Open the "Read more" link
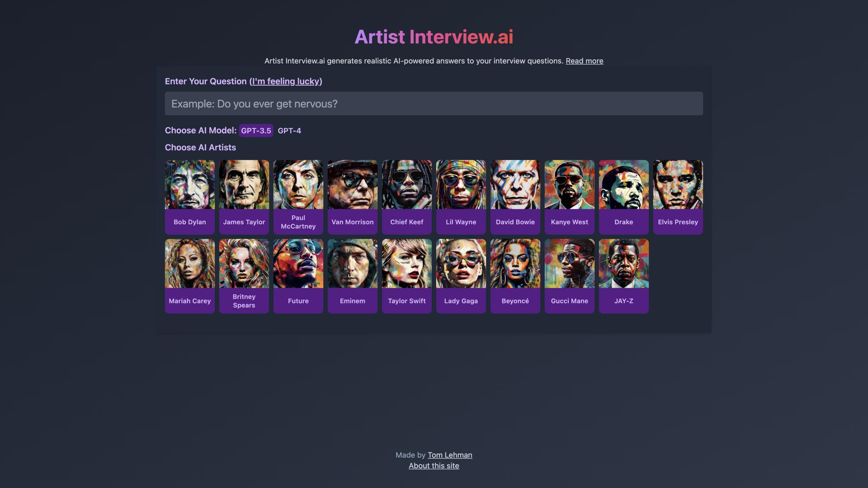868x488 pixels. pos(584,61)
